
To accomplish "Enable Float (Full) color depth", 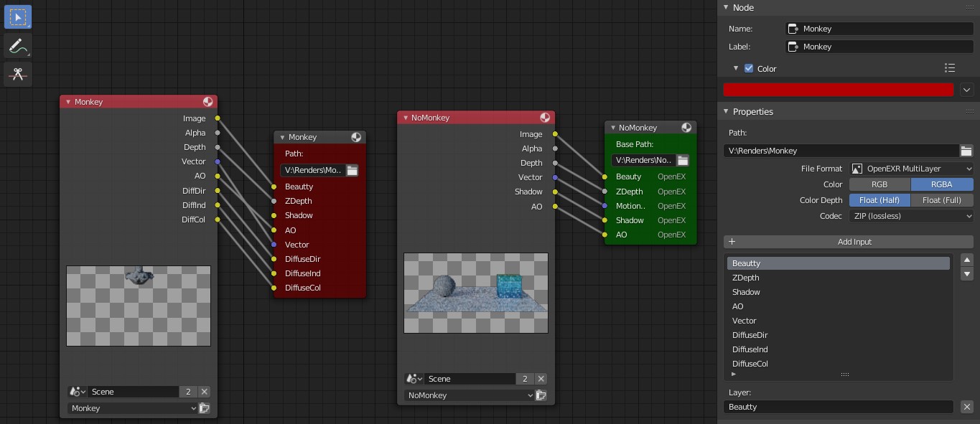I will [942, 199].
